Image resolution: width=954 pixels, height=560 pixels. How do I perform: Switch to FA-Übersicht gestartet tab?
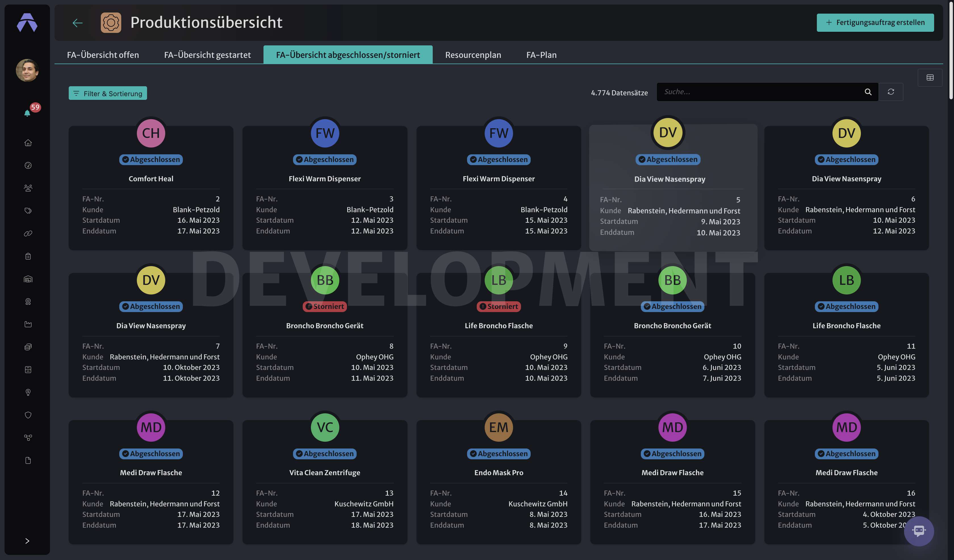(208, 55)
